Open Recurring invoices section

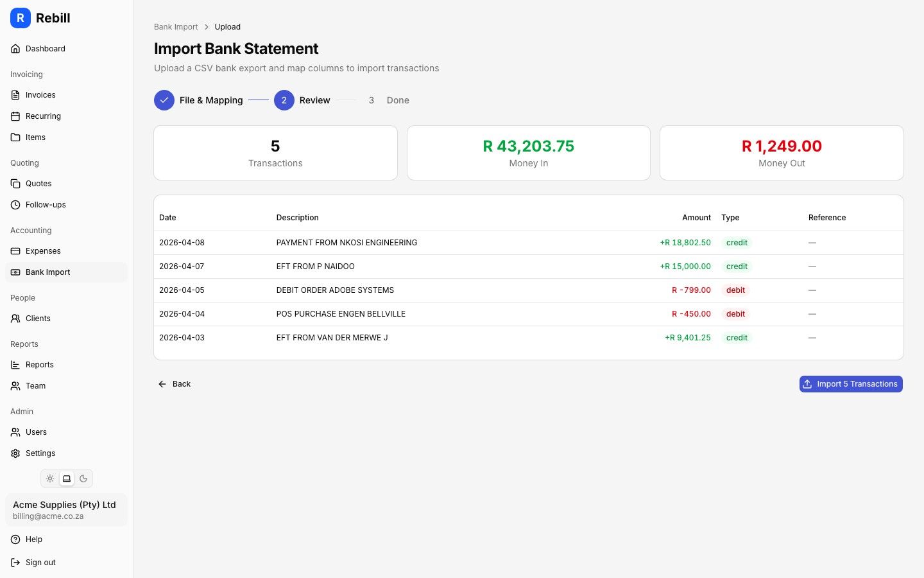click(66, 116)
